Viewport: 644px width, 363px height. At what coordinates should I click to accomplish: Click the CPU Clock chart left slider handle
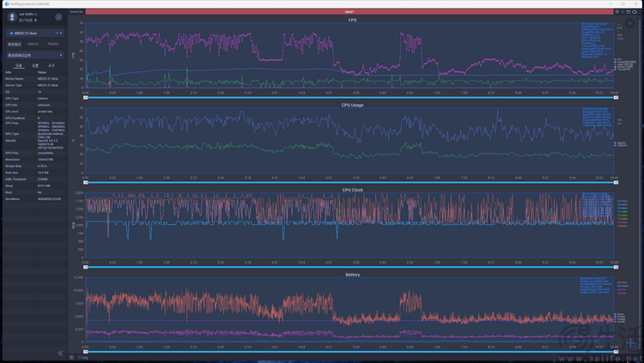85,267
